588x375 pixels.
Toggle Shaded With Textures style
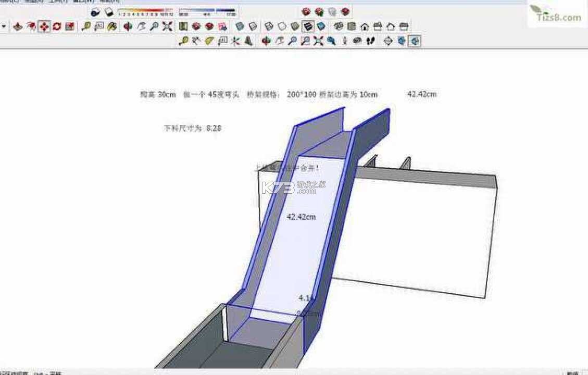click(x=321, y=27)
